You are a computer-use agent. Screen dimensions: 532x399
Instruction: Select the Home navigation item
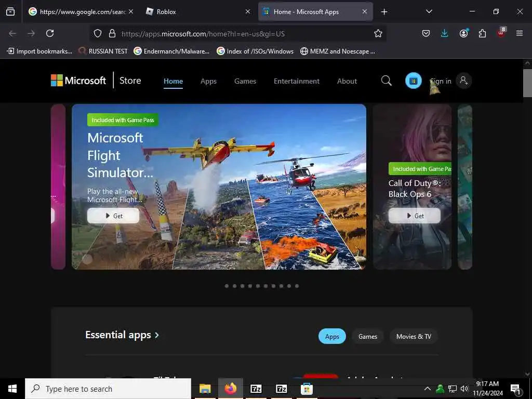click(x=173, y=81)
